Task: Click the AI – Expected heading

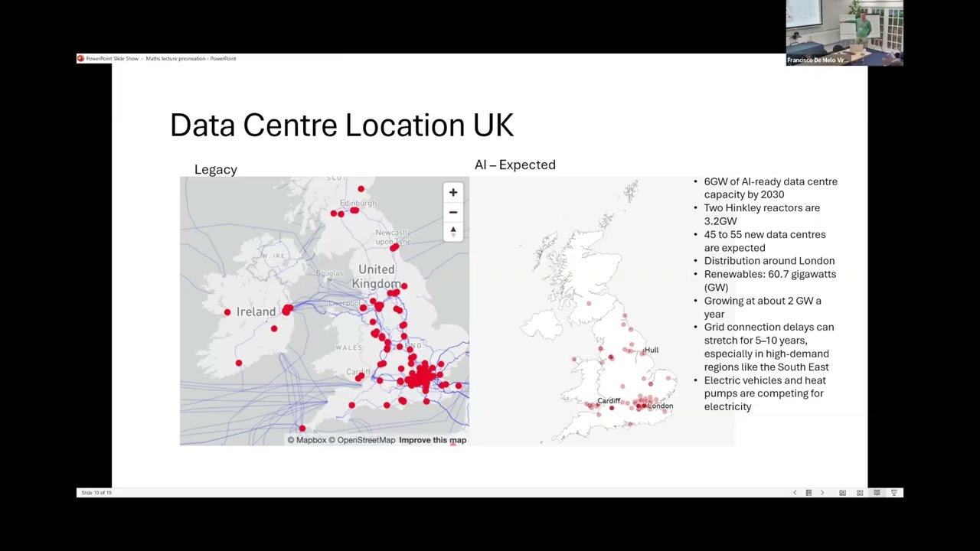Action: pyautogui.click(x=515, y=165)
